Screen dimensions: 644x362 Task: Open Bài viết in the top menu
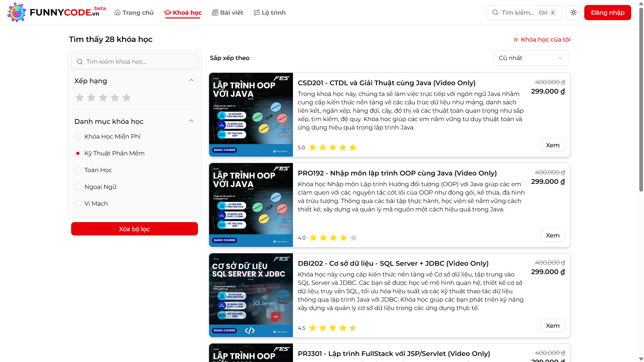[x=228, y=13]
